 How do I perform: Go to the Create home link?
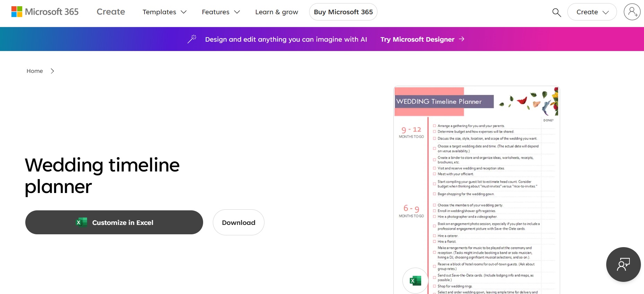click(111, 12)
